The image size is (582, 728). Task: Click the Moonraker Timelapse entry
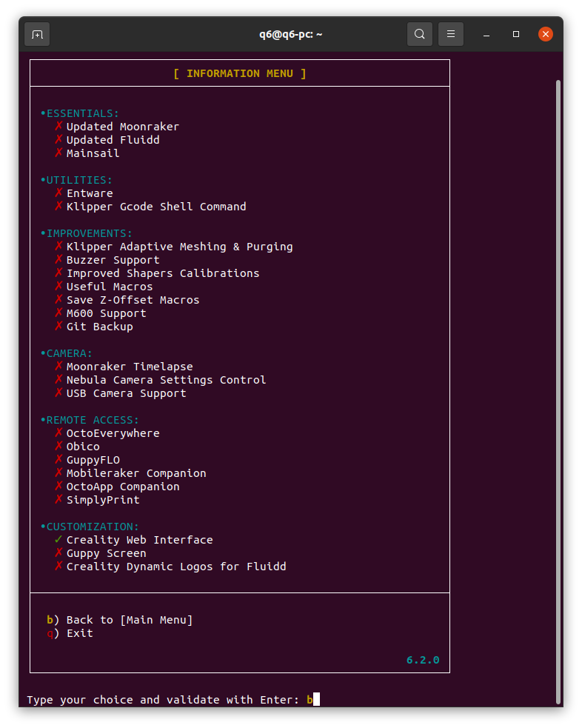(x=129, y=367)
